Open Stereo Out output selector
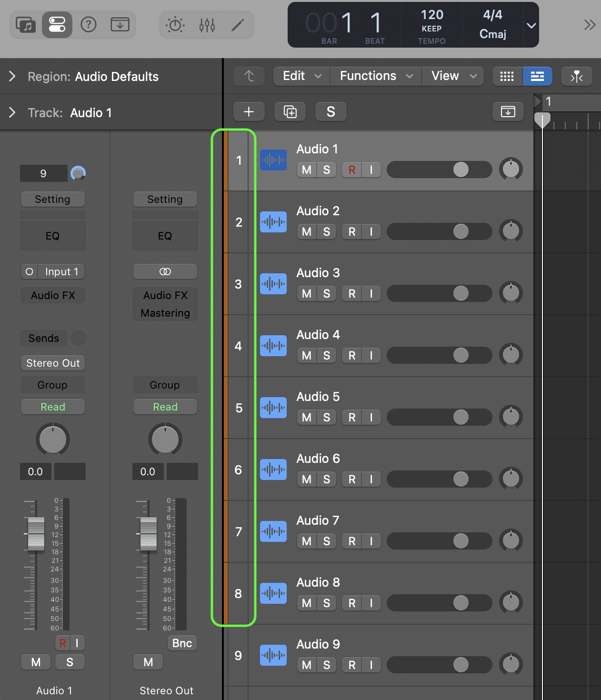 [53, 363]
